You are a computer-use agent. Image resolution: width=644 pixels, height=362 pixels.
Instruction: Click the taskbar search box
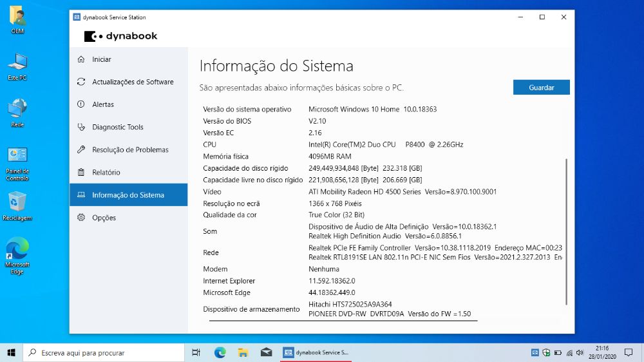(x=104, y=352)
